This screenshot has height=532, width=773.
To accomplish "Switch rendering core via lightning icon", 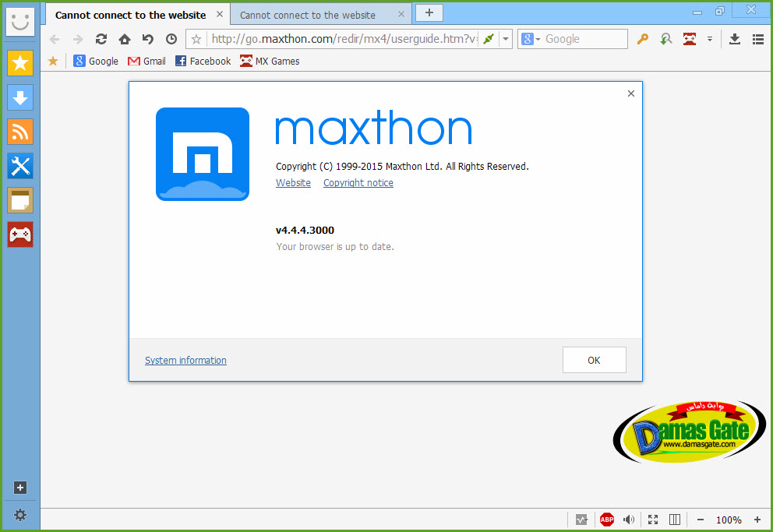I will [489, 39].
